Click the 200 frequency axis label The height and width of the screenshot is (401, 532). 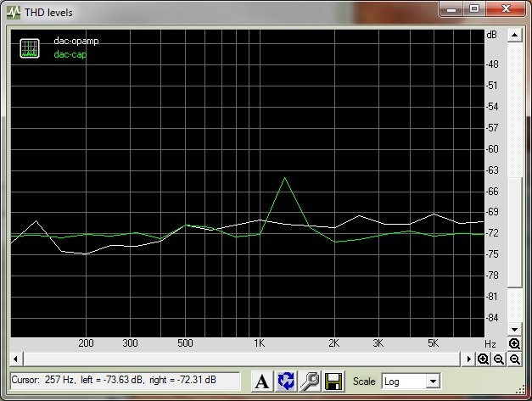[87, 343]
